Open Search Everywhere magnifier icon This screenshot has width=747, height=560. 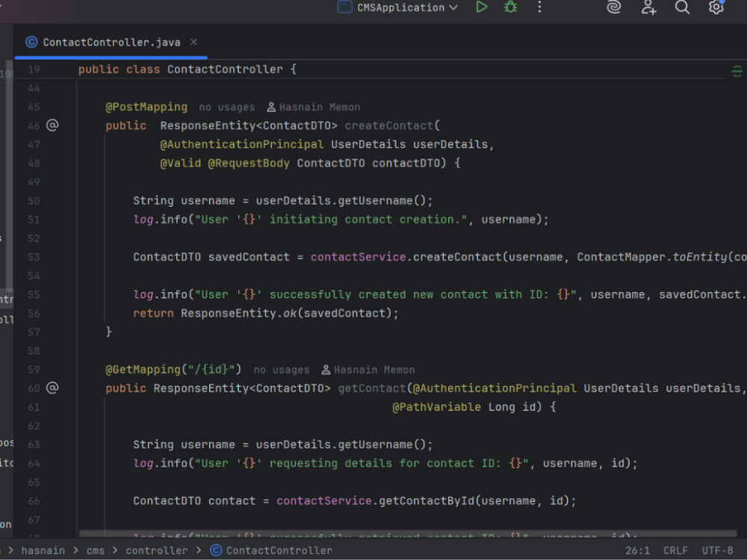coord(682,7)
